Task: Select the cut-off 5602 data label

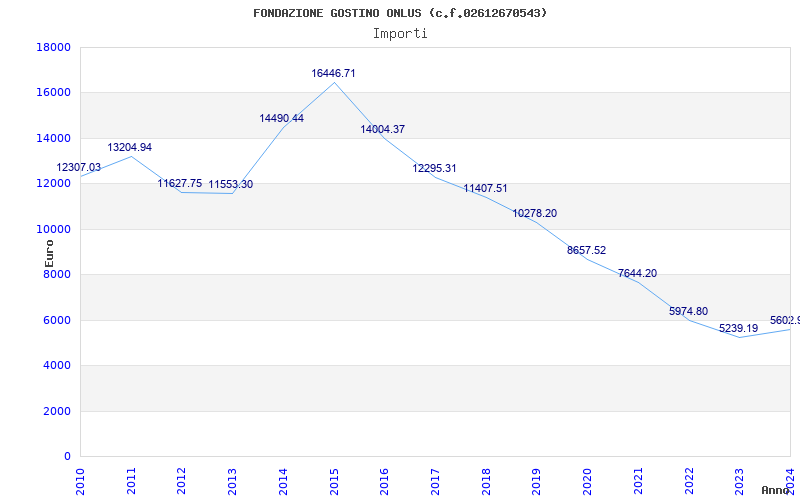Action: point(785,321)
